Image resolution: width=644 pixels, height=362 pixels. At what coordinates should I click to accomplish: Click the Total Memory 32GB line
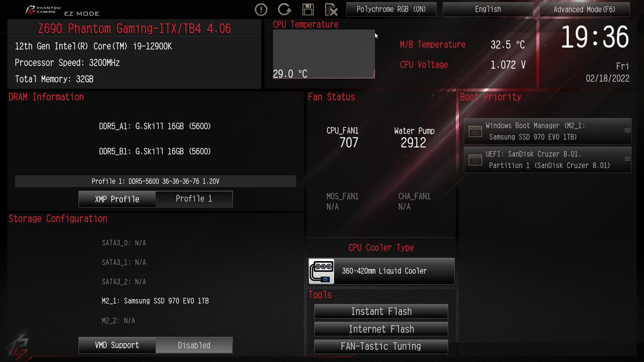(54, 79)
